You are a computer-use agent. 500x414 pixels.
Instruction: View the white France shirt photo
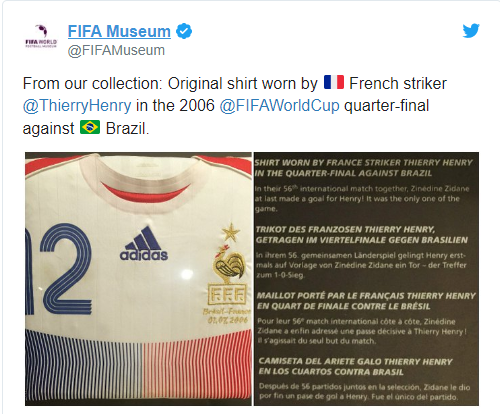pyautogui.click(x=138, y=279)
